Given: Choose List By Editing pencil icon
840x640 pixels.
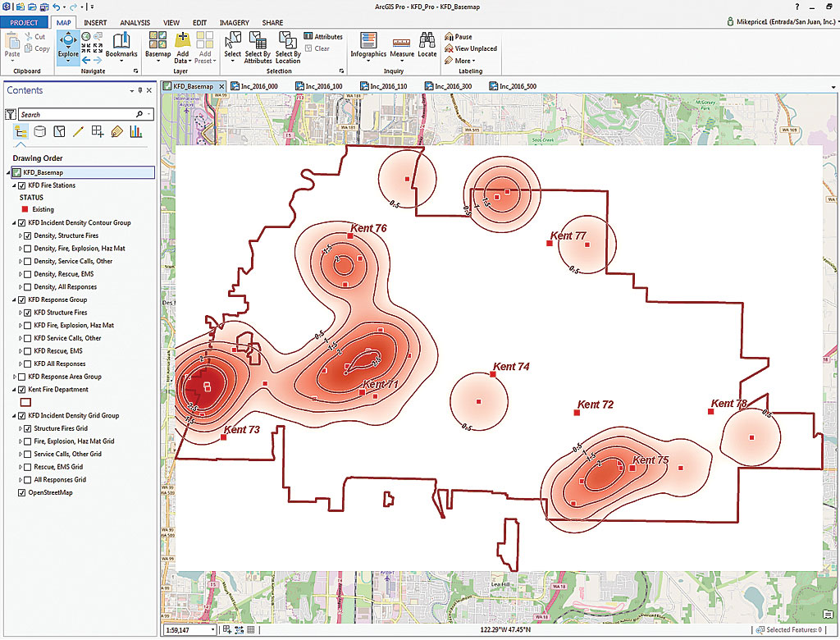Looking at the screenshot, I should tap(79, 132).
